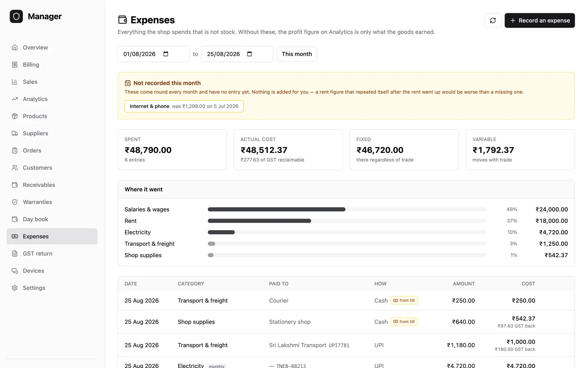Screen dimensions: 588x368
Task: Click the ₹48,790.00 spent total
Action: tap(148, 150)
